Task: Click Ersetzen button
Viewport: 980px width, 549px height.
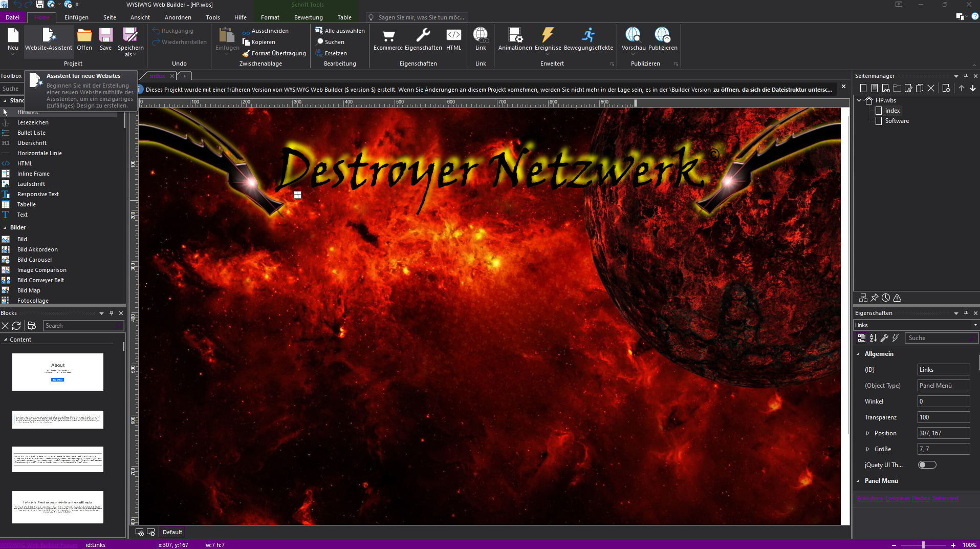Action: click(x=331, y=53)
